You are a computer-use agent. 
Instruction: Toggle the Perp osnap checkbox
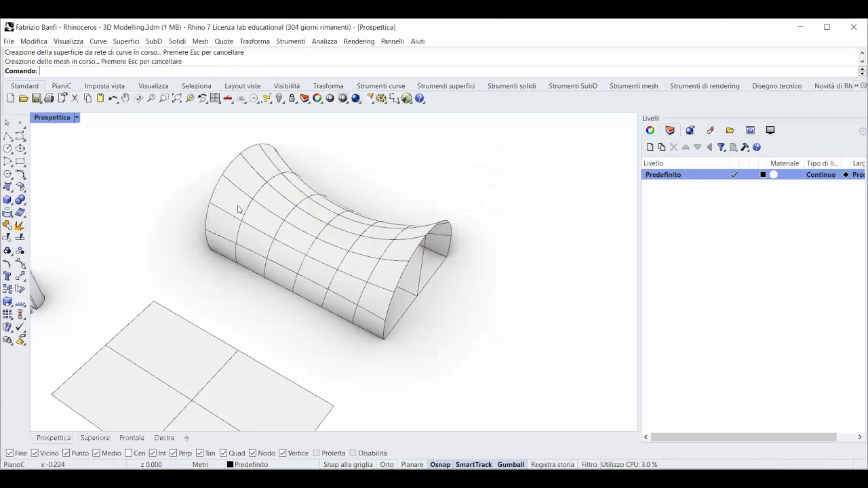coord(174,453)
